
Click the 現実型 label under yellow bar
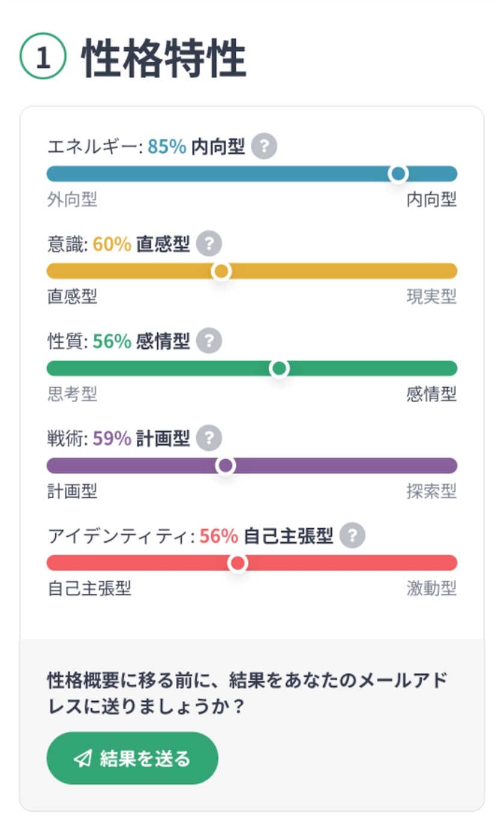(x=431, y=297)
